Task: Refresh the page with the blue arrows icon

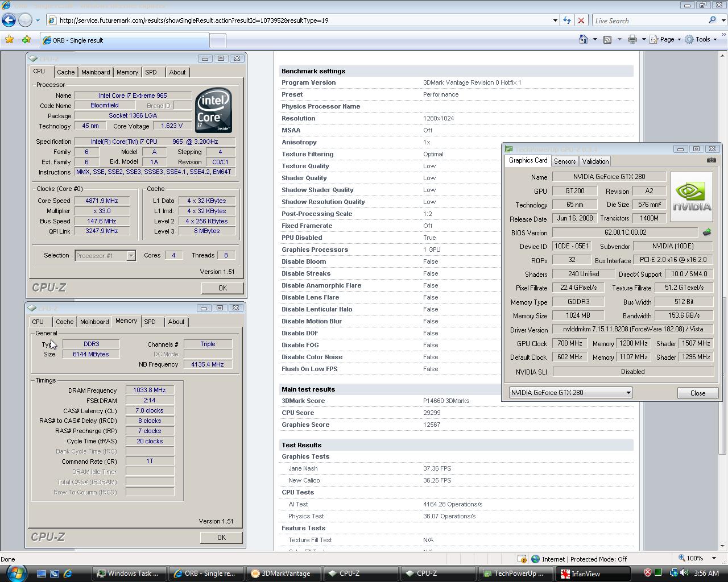Action: tap(567, 20)
